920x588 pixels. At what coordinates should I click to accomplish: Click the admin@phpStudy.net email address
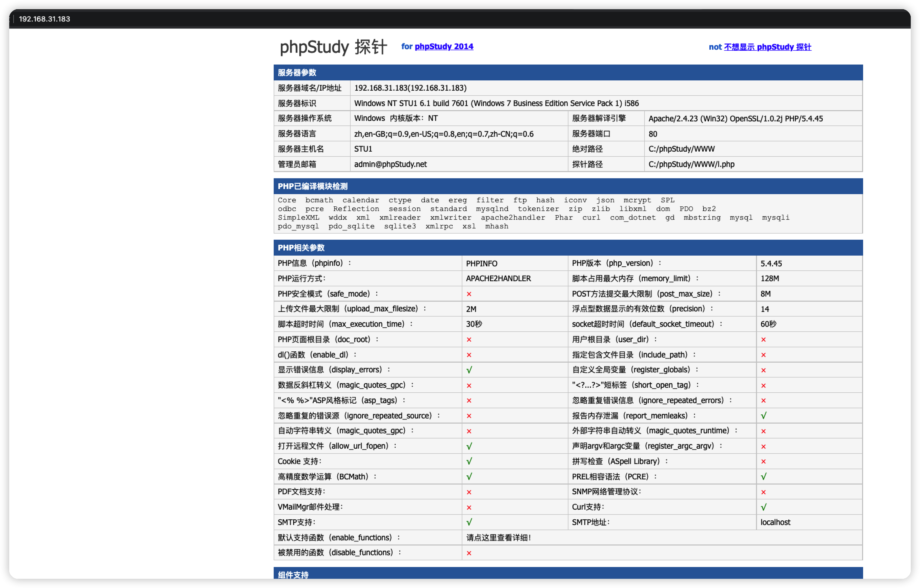[390, 164]
